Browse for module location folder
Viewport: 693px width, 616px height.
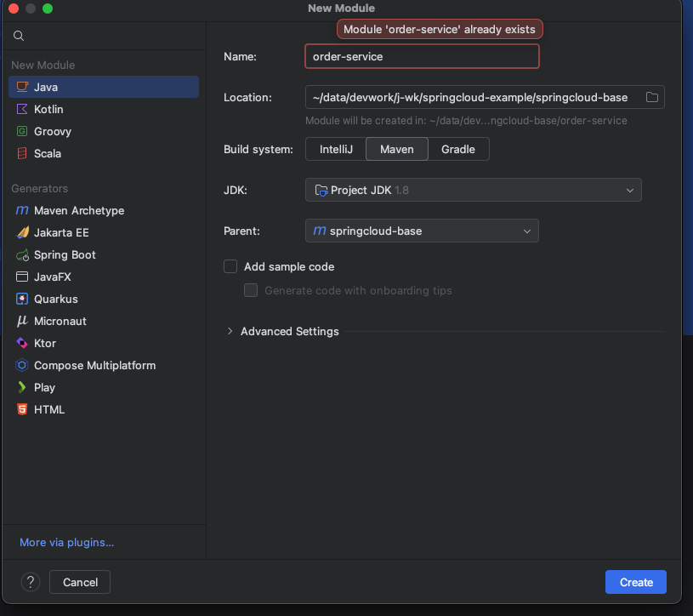[651, 97]
